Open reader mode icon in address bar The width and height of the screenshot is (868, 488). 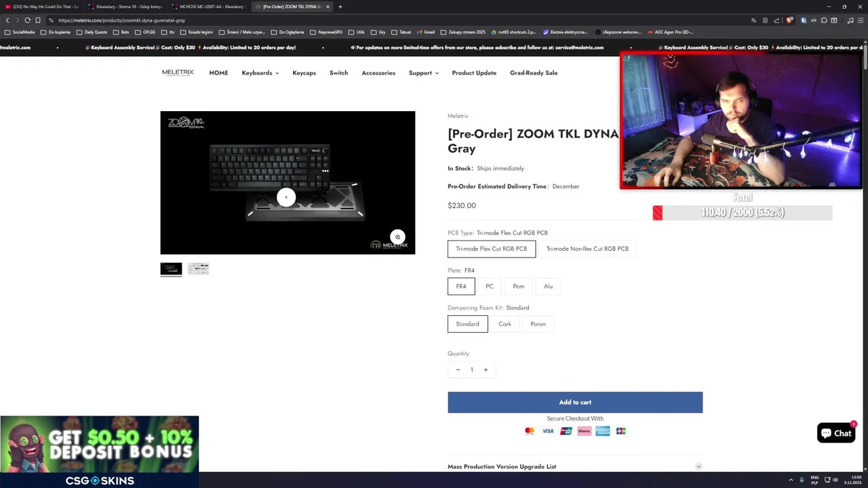tap(765, 20)
